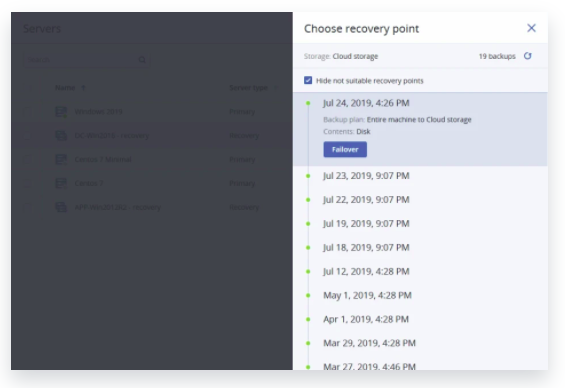Image resolution: width=565 pixels, height=388 pixels.
Task: Select Jul 23, 2019, 9:07 PM recovery point
Action: tap(366, 176)
